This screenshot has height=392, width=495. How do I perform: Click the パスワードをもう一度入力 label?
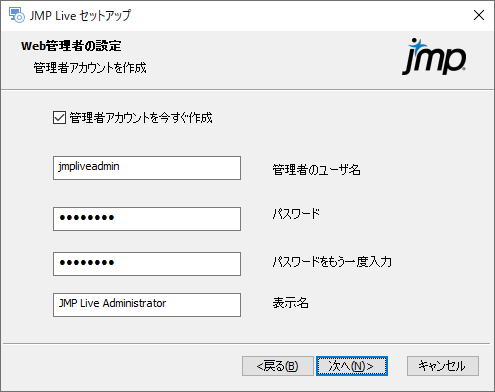click(332, 262)
